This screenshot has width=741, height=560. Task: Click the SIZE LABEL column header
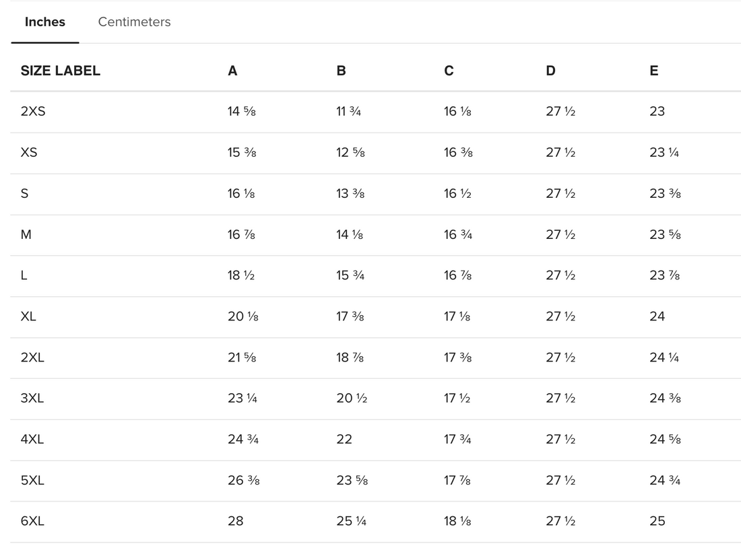tap(61, 71)
